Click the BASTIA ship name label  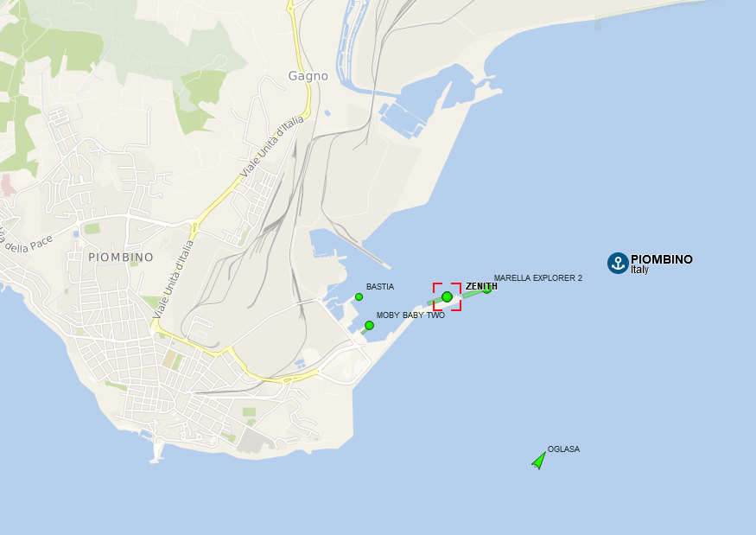380,287
